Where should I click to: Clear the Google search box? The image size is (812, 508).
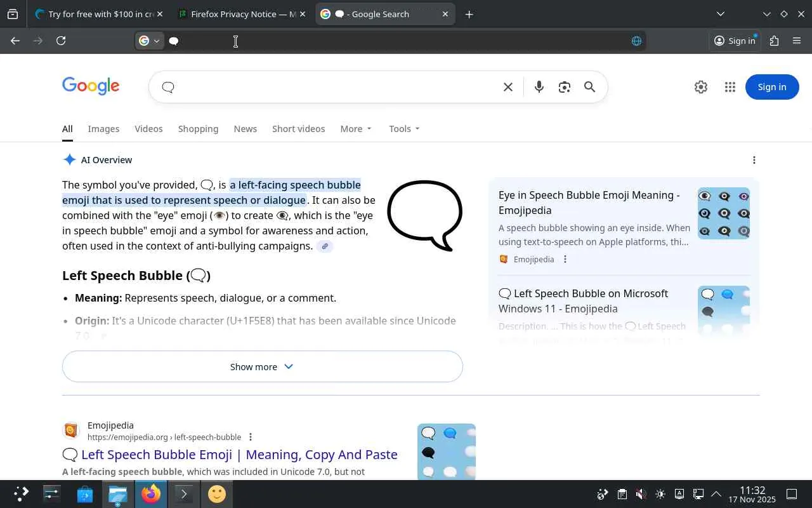(507, 87)
